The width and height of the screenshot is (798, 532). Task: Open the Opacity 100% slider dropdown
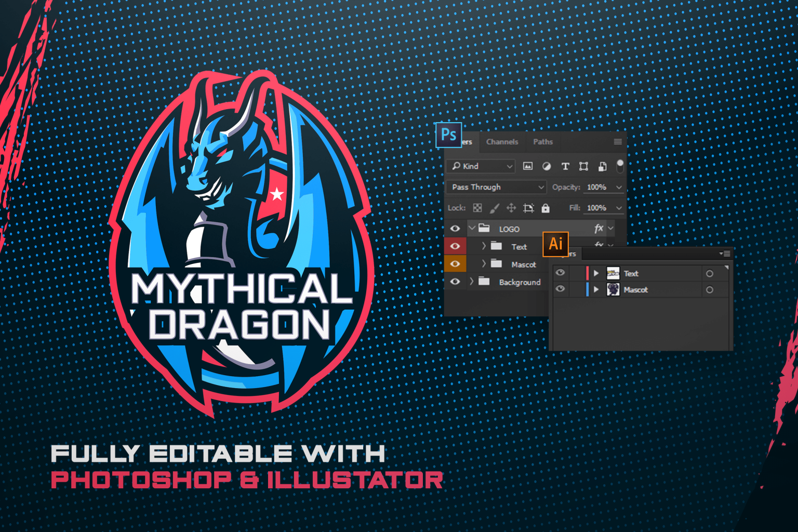click(x=619, y=187)
